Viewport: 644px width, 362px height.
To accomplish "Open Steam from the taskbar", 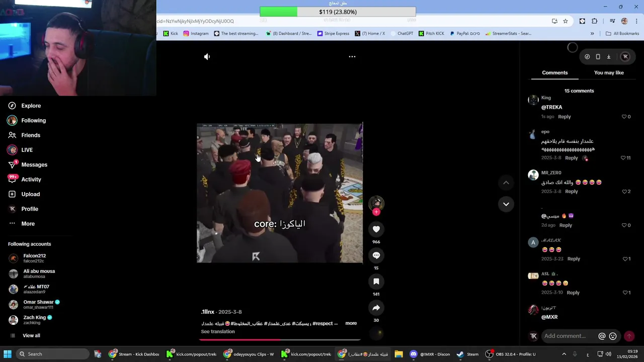I will [467, 354].
